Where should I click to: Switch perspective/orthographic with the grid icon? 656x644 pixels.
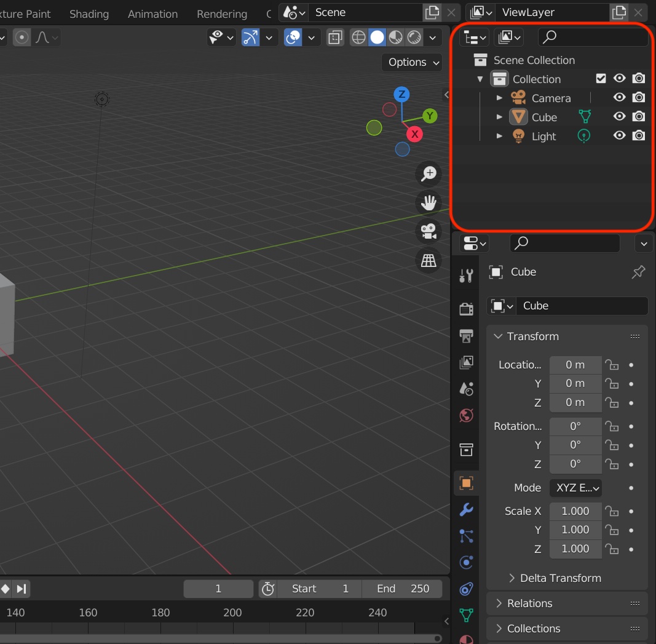(429, 261)
